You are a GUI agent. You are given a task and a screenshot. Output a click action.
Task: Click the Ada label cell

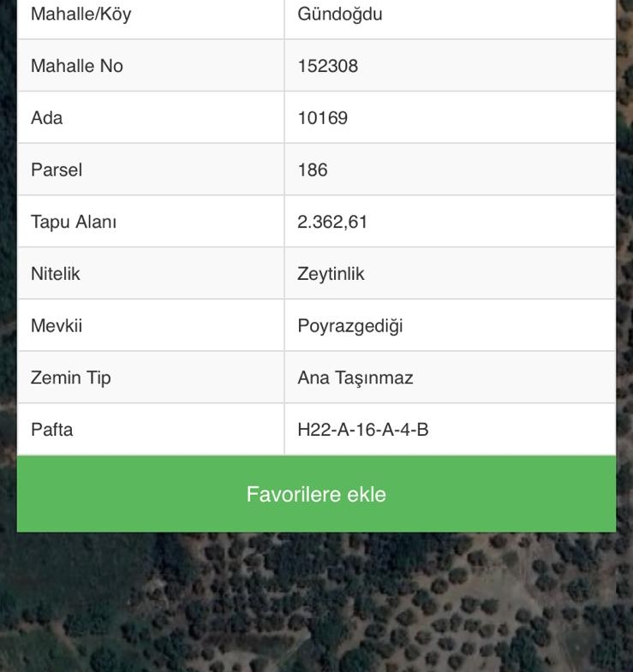point(47,118)
